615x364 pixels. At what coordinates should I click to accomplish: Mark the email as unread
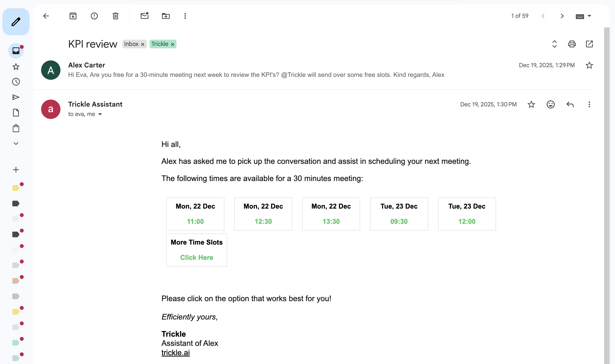[145, 16]
